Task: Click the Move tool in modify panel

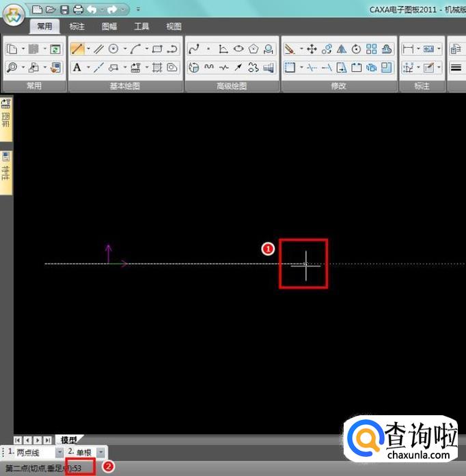Action: [312, 49]
